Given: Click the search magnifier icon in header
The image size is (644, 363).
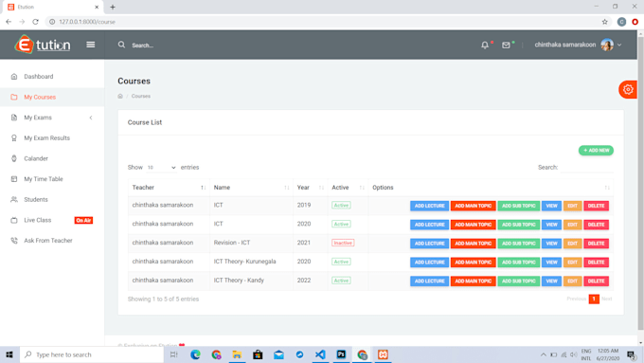Looking at the screenshot, I should pos(121,45).
